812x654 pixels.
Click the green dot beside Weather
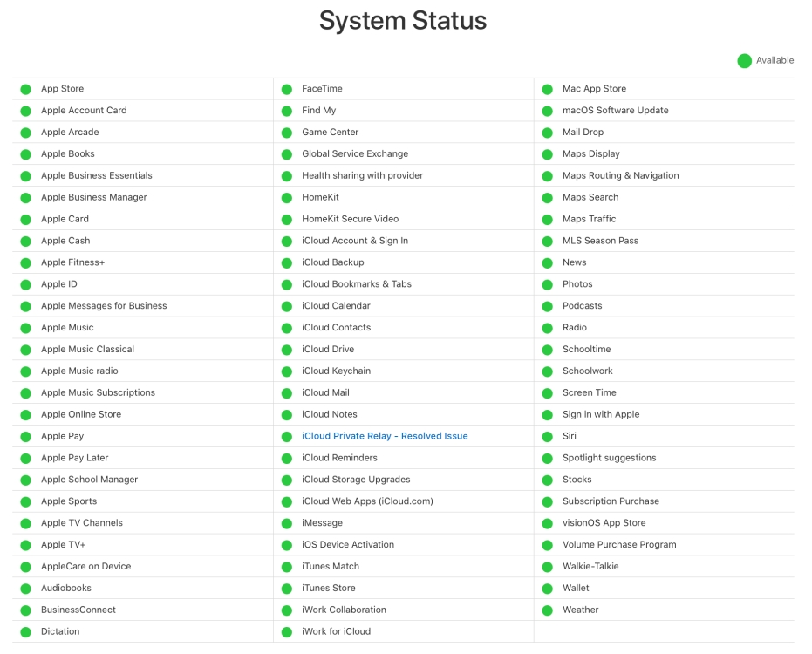coord(548,610)
